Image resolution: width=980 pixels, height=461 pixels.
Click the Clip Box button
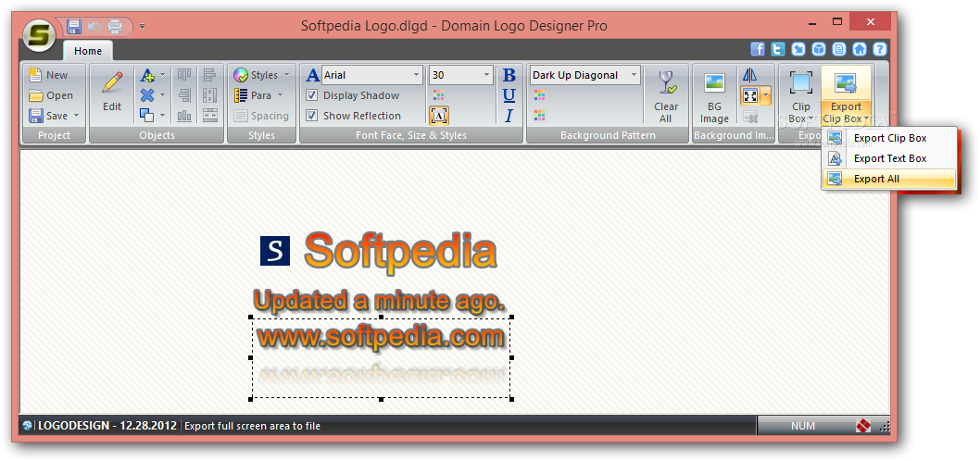(800, 96)
